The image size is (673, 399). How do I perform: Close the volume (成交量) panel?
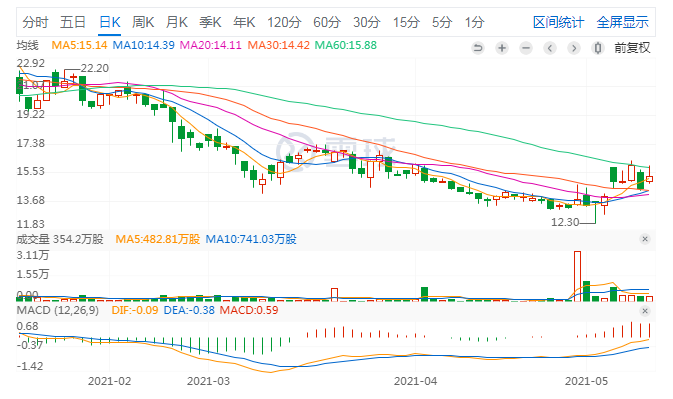pos(645,239)
